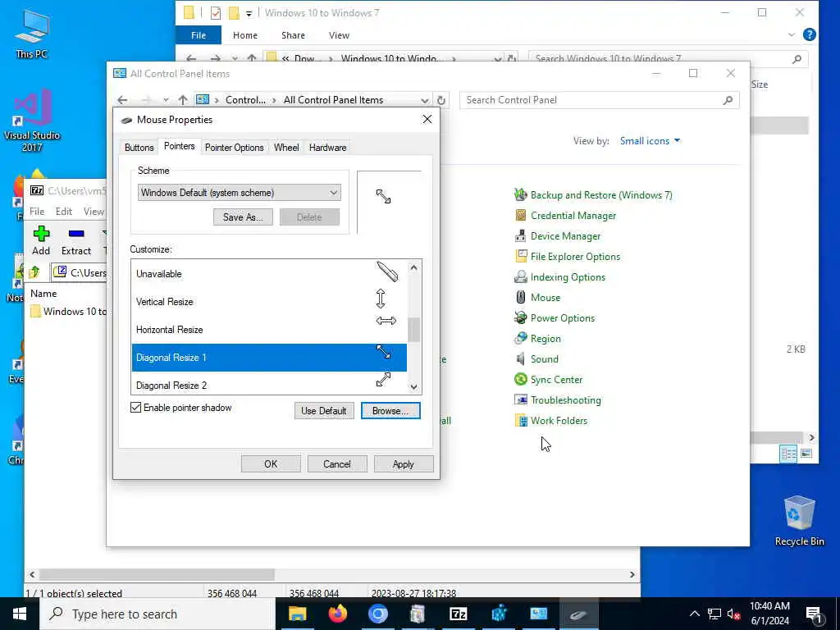Show hidden system tray icons
Viewport: 840px width, 630px height.
[694, 614]
